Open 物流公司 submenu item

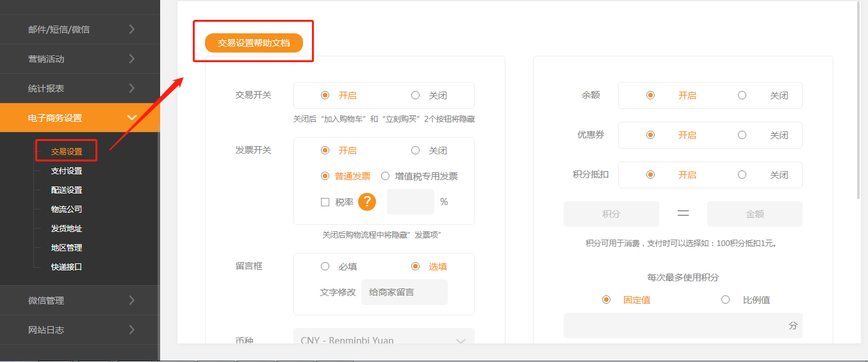67,210
